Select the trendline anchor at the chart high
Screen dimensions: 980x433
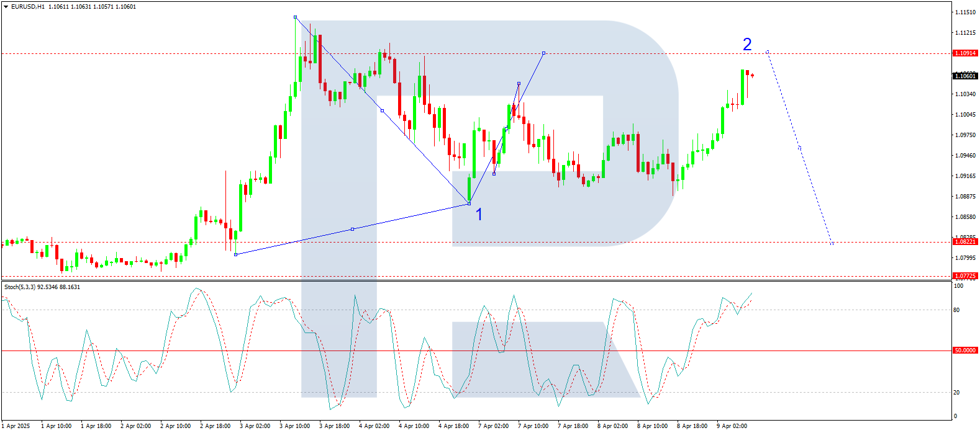click(295, 17)
